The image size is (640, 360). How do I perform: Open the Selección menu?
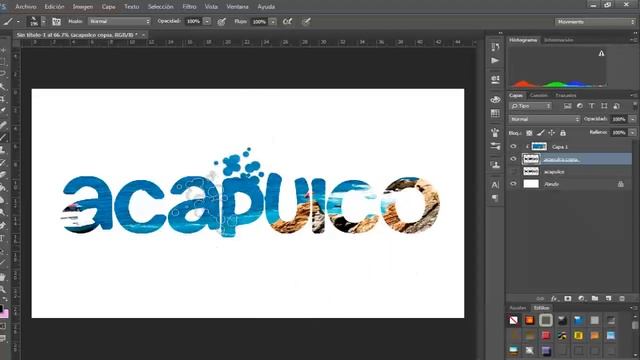[x=160, y=7]
